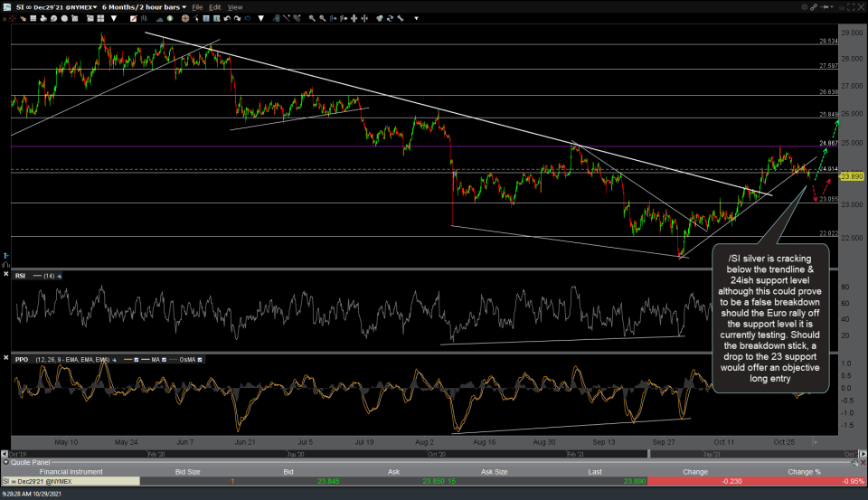Click the zoom in magnifier icon
Viewport: 868px width, 500px height.
(x=310, y=18)
